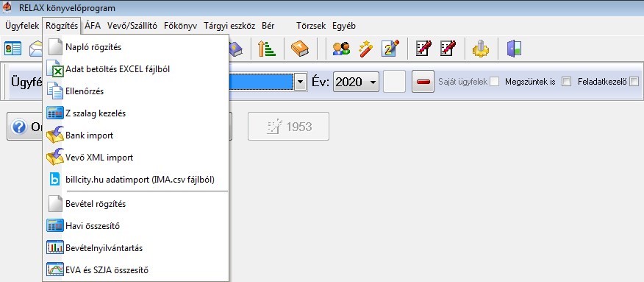644x282 pixels.
Task: Choose Napló rögzítés from the menu
Action: click(135, 47)
